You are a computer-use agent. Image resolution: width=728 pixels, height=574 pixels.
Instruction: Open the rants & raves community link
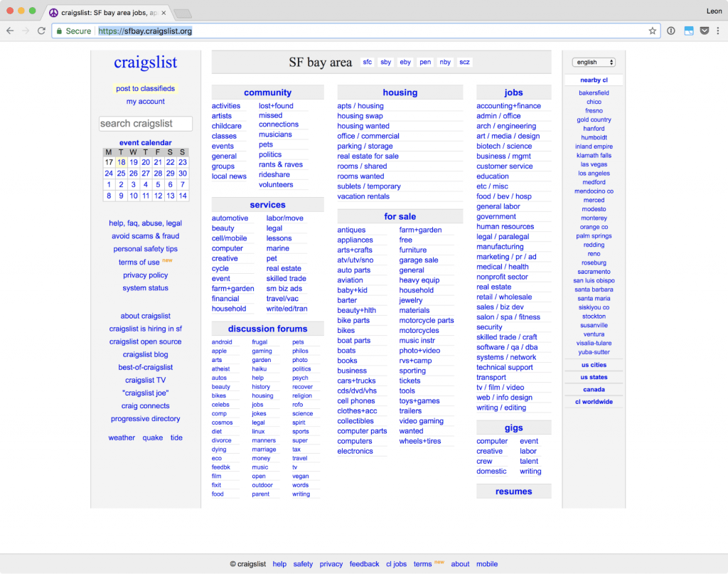pyautogui.click(x=280, y=164)
